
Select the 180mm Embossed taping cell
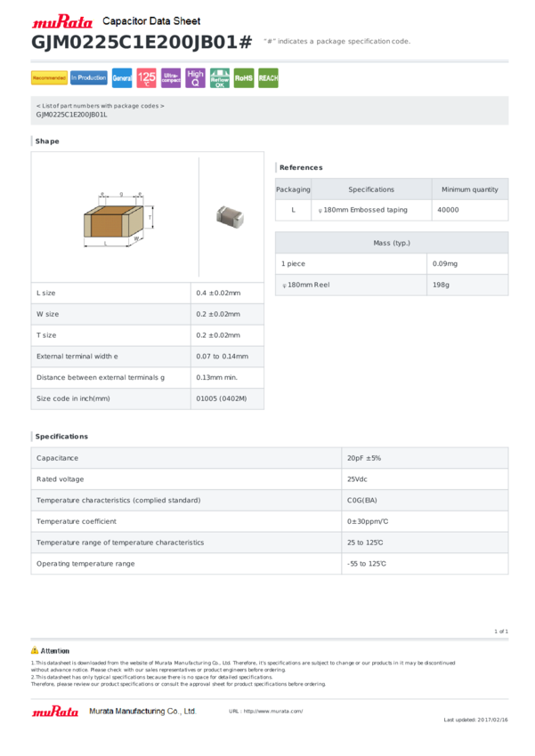(x=371, y=210)
